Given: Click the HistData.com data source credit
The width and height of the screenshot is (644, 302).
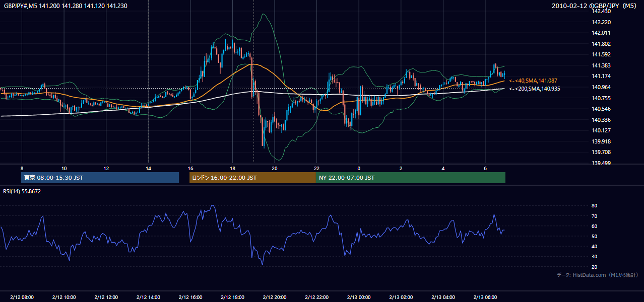Looking at the screenshot, I should point(598,275).
